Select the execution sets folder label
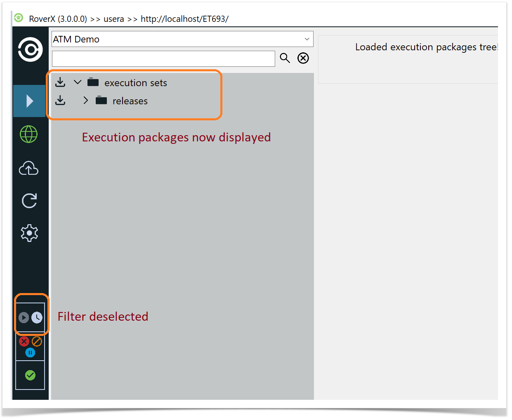This screenshot has height=420, width=512. (x=135, y=83)
